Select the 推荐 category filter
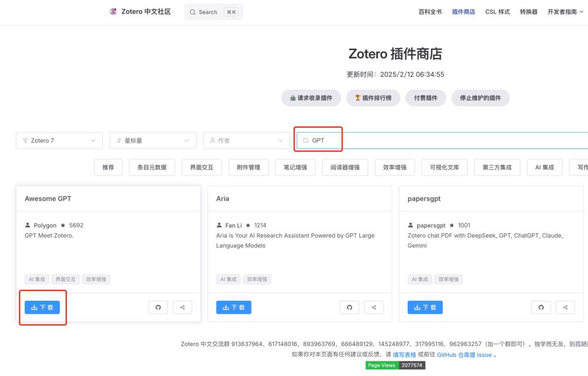Viewport: 588px width, 376px height. (108, 167)
